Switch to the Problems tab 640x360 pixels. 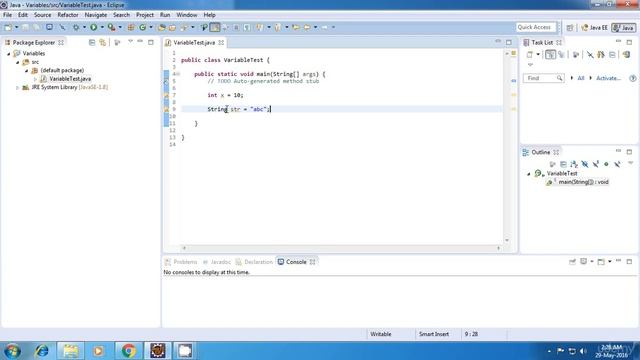click(x=181, y=262)
